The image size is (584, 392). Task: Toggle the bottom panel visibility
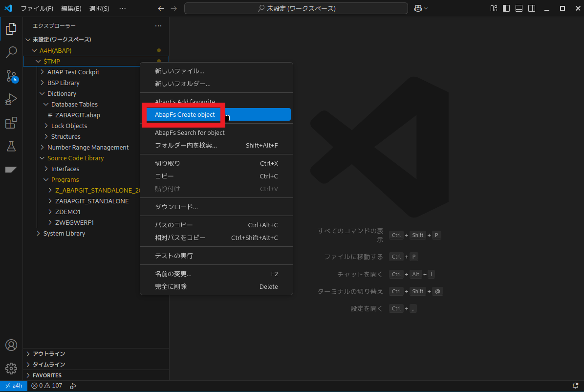click(519, 8)
